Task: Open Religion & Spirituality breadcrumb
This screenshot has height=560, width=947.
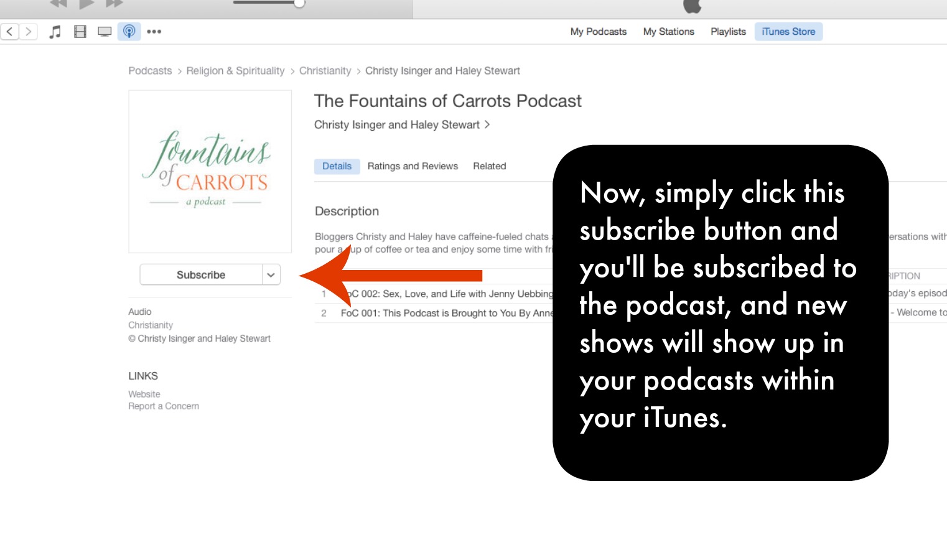Action: (235, 71)
